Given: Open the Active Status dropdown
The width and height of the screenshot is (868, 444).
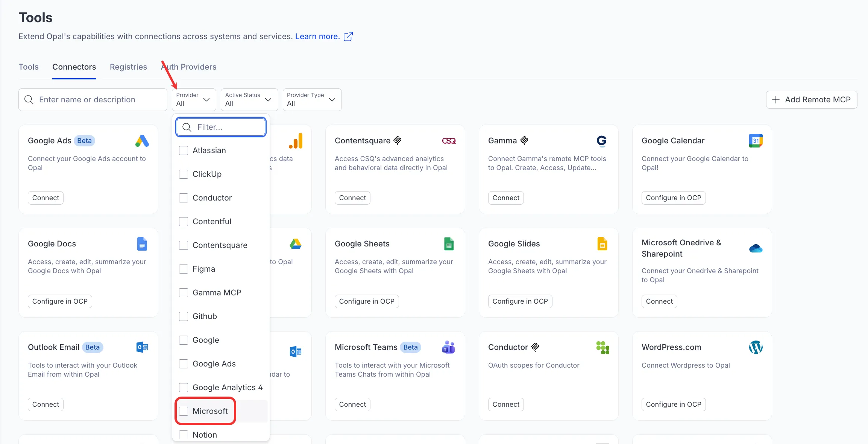Looking at the screenshot, I should 249,100.
